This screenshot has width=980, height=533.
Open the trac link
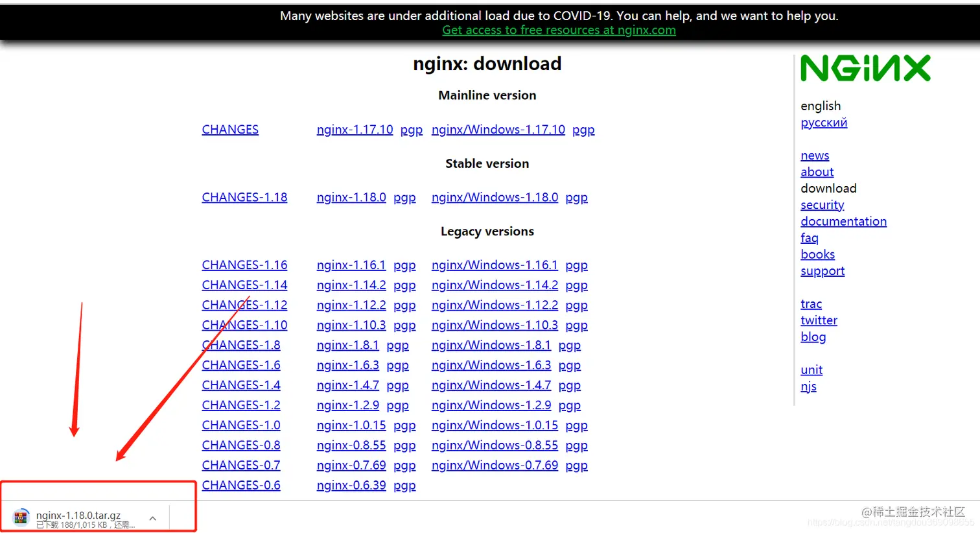point(811,305)
